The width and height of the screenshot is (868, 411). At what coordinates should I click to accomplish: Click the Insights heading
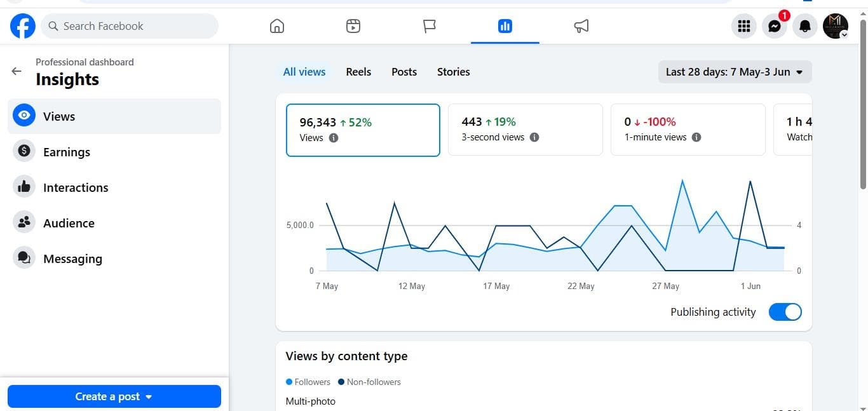coord(67,79)
